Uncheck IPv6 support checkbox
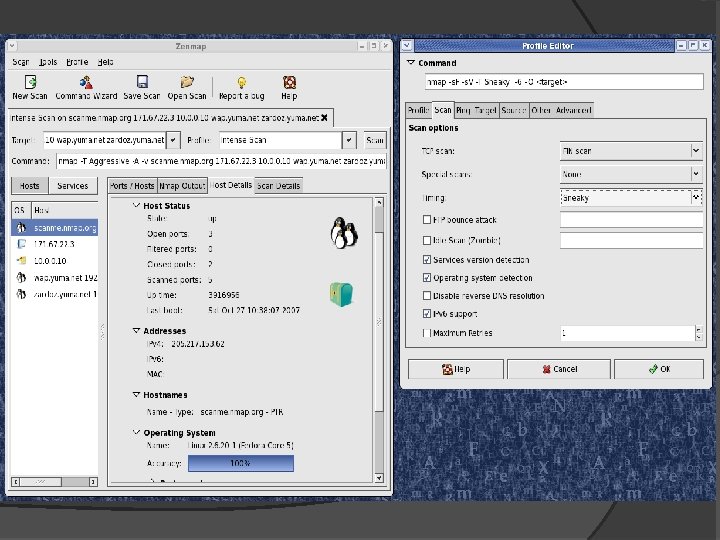Viewport: 720px width, 540px height. click(x=427, y=314)
